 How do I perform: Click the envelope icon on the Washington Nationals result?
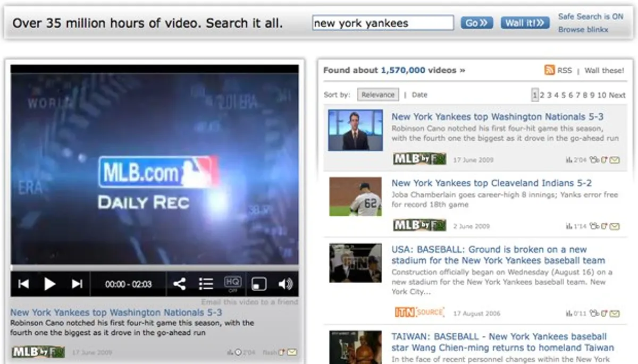point(614,159)
